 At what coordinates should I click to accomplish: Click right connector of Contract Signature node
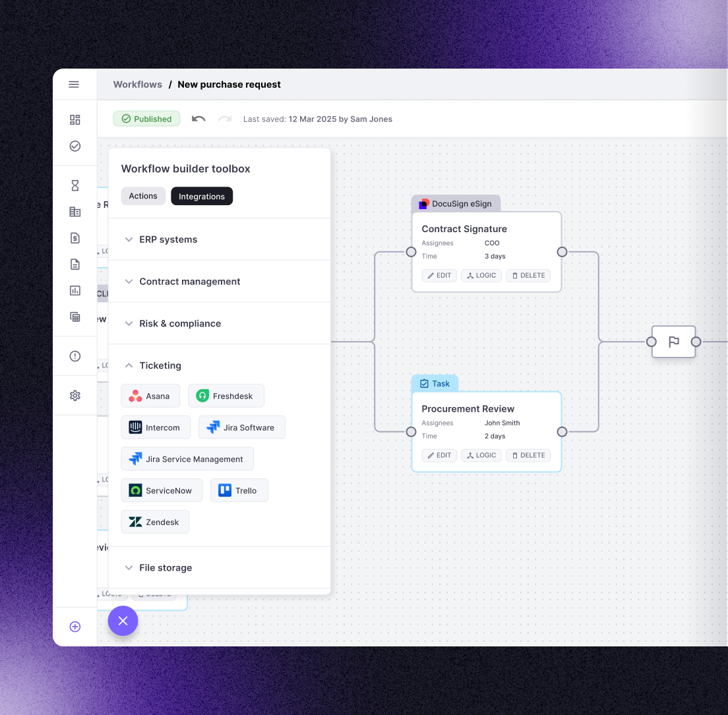562,252
